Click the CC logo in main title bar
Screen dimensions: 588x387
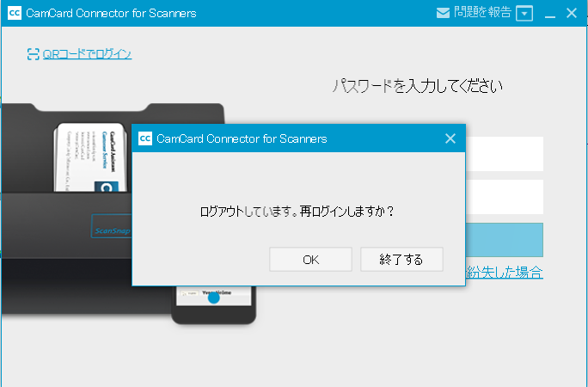pyautogui.click(x=15, y=13)
